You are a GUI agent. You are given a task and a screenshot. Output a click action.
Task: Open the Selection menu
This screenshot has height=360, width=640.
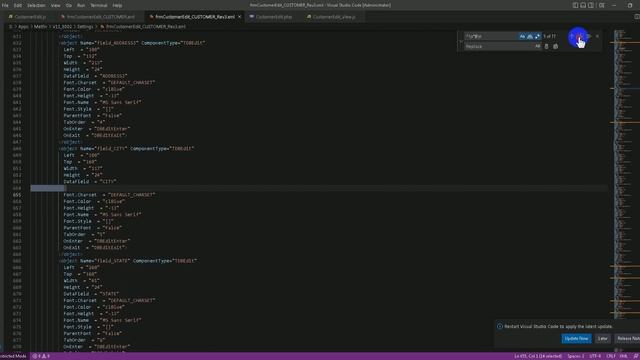[36, 5]
